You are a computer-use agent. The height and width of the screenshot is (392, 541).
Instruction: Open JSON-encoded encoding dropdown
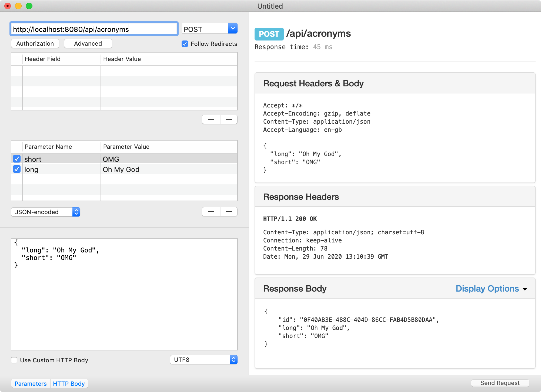(46, 212)
